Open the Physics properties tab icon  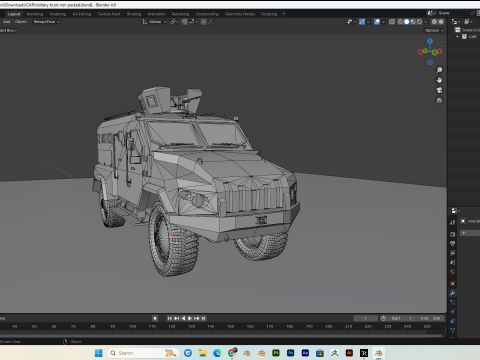point(453,312)
